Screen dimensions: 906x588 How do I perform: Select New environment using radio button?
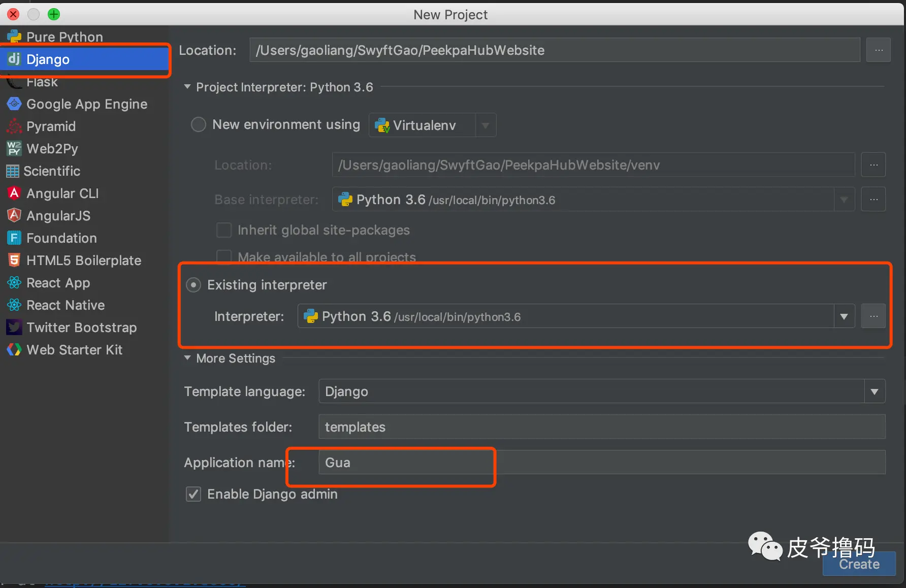click(x=198, y=124)
